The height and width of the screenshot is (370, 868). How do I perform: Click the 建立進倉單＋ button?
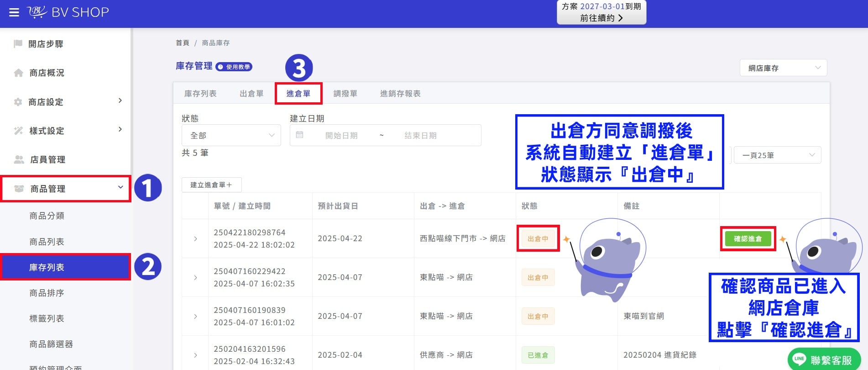[x=211, y=185]
